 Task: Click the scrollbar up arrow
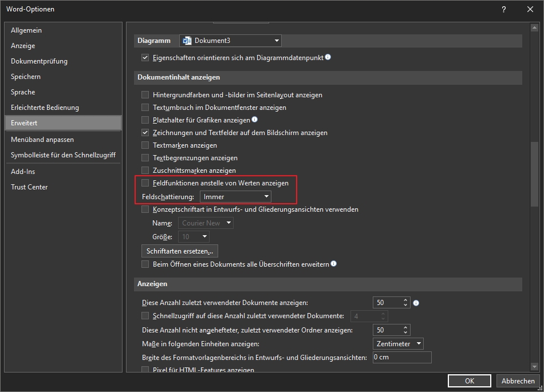coord(534,27)
